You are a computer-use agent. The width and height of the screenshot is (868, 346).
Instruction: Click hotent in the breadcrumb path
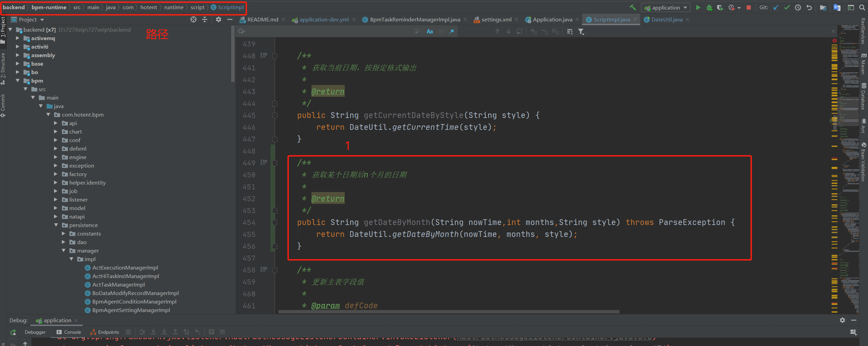[x=149, y=7]
